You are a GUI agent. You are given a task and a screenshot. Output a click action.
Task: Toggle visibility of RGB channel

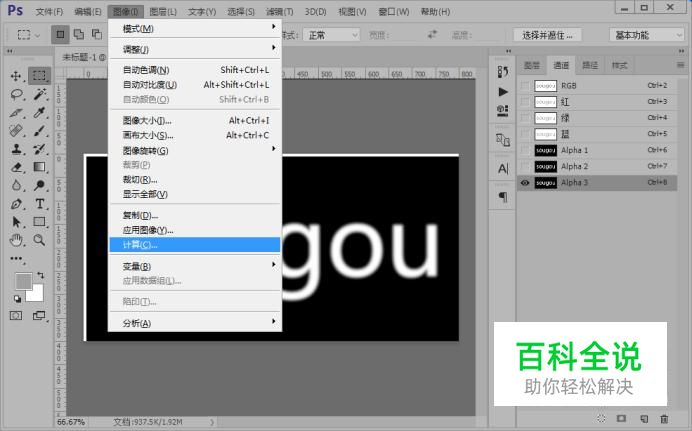point(525,86)
